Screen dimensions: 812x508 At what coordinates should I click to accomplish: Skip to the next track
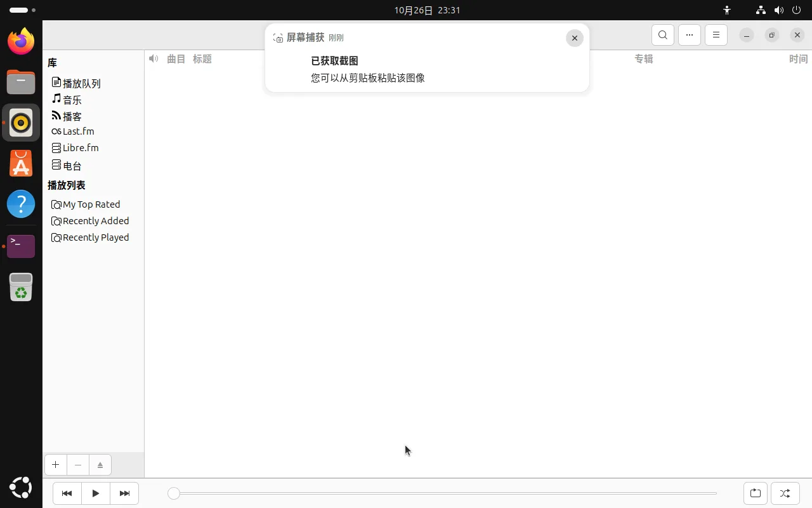coord(124,493)
